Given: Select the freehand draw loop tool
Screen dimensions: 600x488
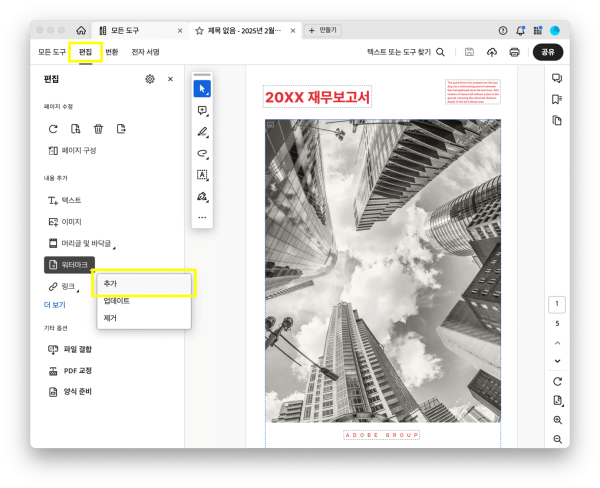Looking at the screenshot, I should point(202,153).
